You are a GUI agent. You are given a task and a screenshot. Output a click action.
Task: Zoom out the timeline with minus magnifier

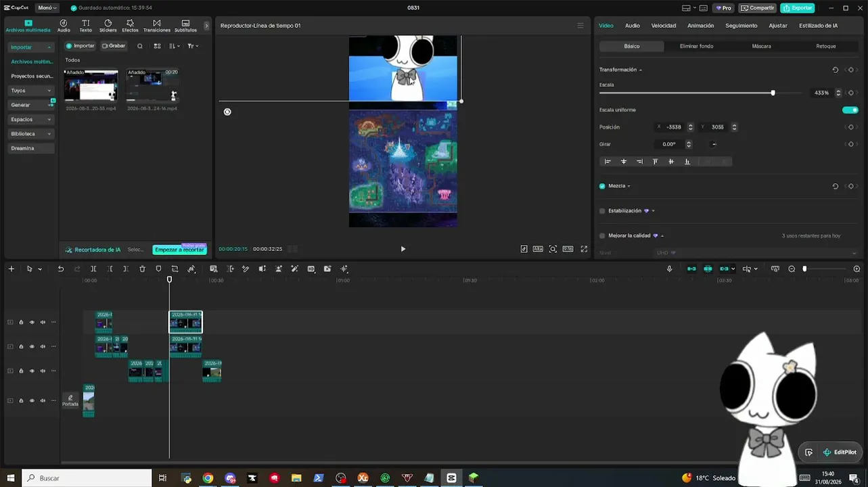[792, 269]
